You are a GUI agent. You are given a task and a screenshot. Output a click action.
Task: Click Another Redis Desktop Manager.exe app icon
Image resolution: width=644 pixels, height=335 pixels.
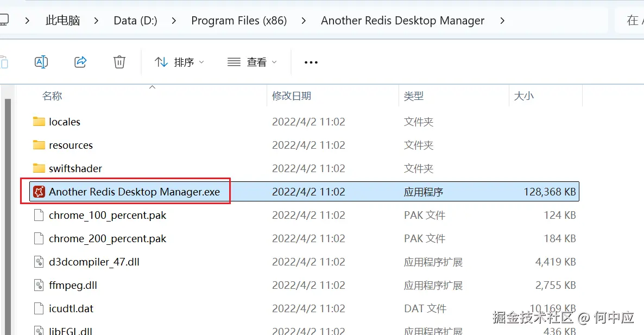click(39, 192)
